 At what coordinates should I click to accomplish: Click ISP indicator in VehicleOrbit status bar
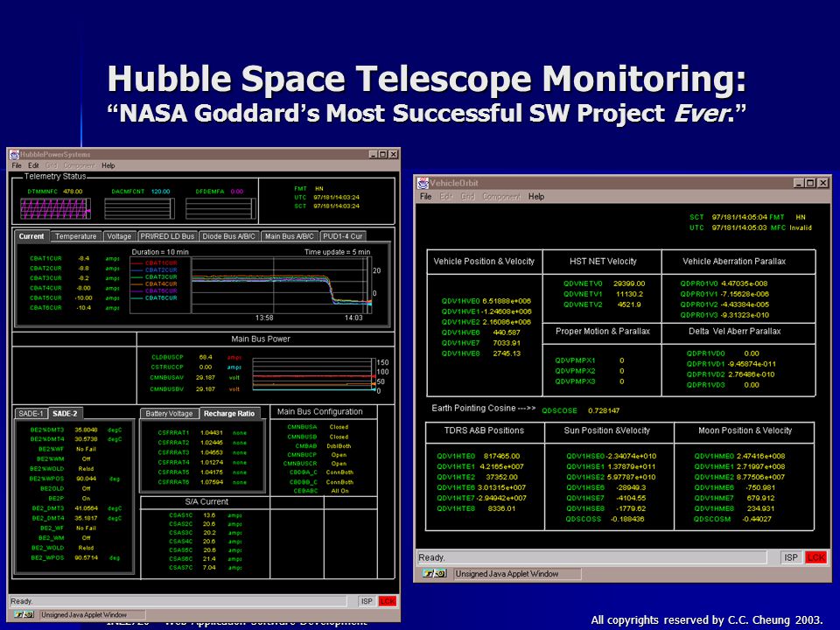click(x=791, y=557)
